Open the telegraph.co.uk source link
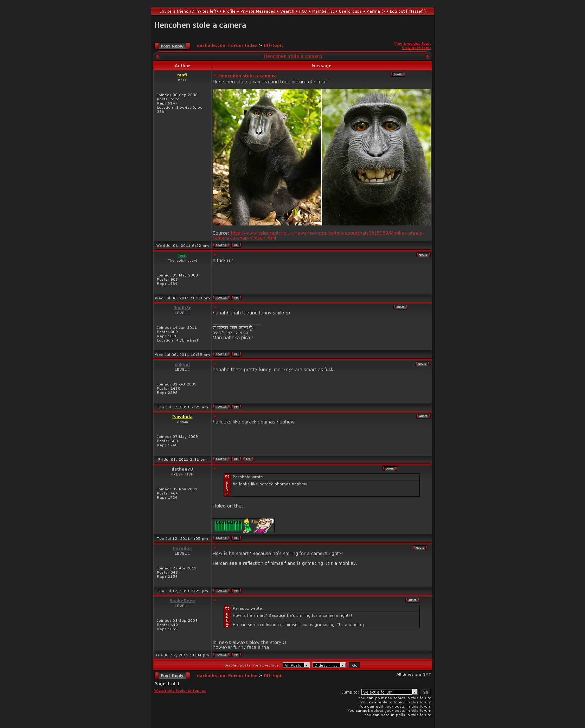Image resolution: width=585 pixels, height=728 pixels. tap(318, 235)
